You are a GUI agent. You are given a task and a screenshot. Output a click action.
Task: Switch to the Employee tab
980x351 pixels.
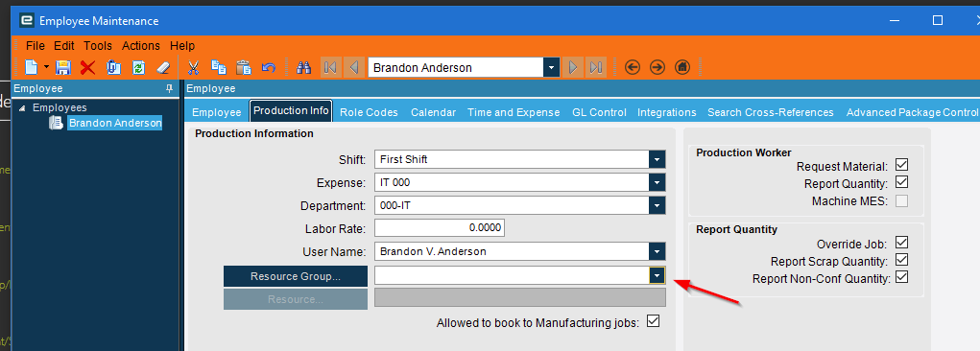tap(216, 112)
